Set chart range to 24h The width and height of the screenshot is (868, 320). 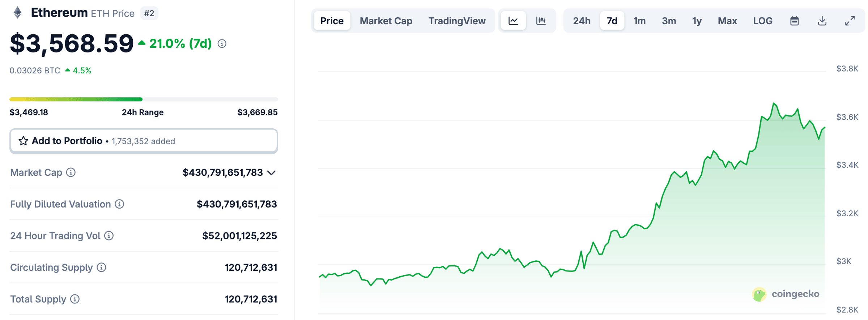582,21
